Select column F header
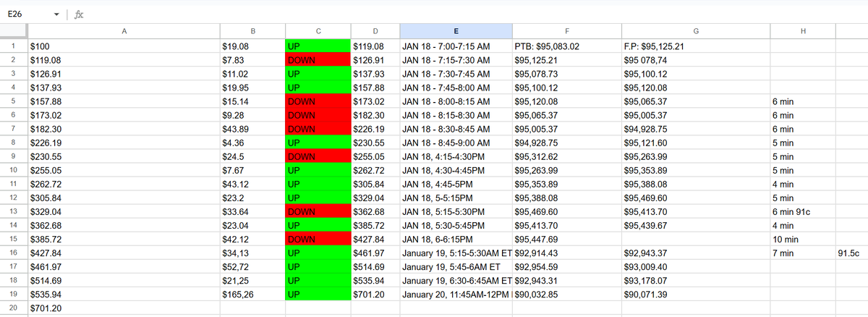Image resolution: width=868 pixels, height=317 pixels. point(566,31)
